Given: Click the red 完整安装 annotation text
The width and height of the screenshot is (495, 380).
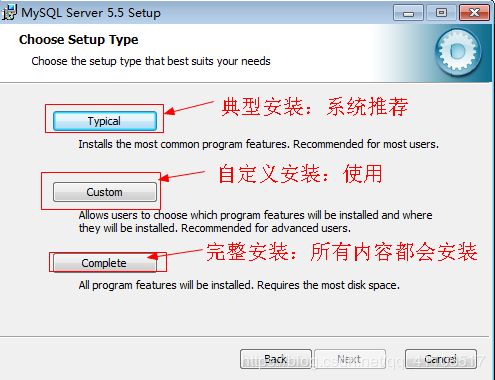Looking at the screenshot, I should [x=342, y=251].
